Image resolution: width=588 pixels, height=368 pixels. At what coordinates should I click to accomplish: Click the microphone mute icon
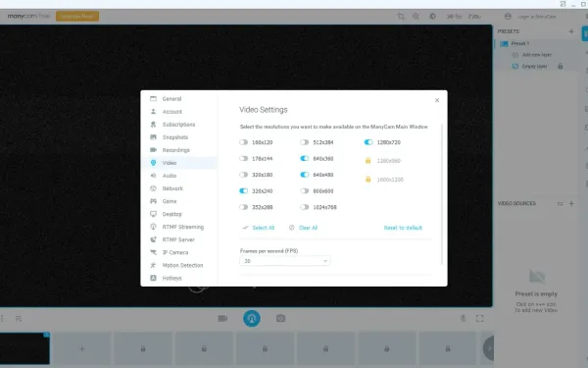coord(463,318)
